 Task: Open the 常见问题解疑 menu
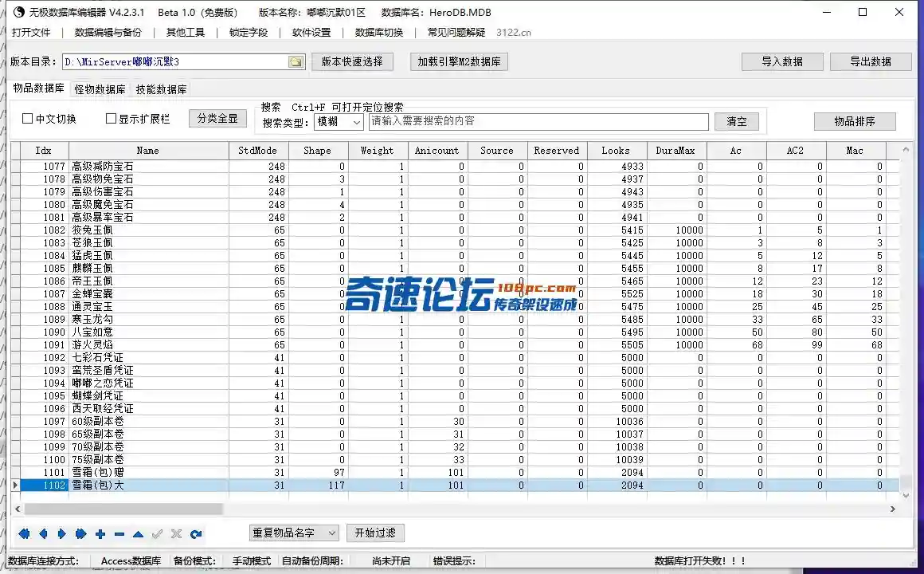[456, 33]
